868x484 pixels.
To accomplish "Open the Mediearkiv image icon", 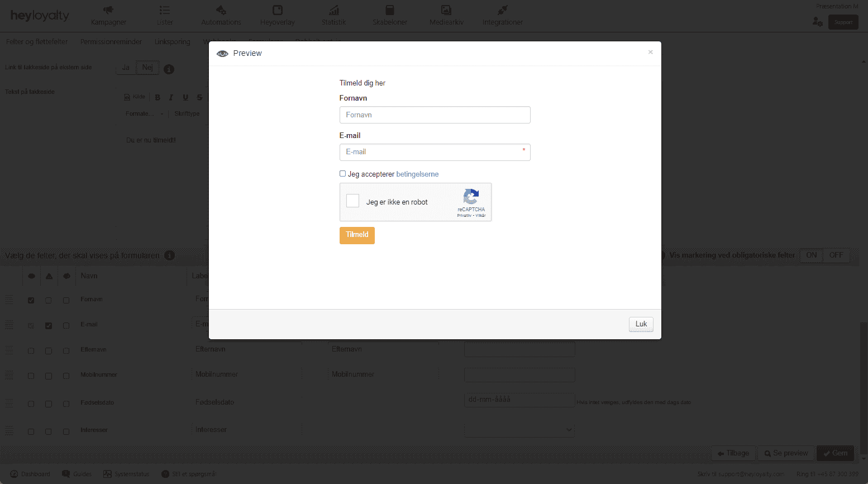I will pyautogui.click(x=446, y=10).
